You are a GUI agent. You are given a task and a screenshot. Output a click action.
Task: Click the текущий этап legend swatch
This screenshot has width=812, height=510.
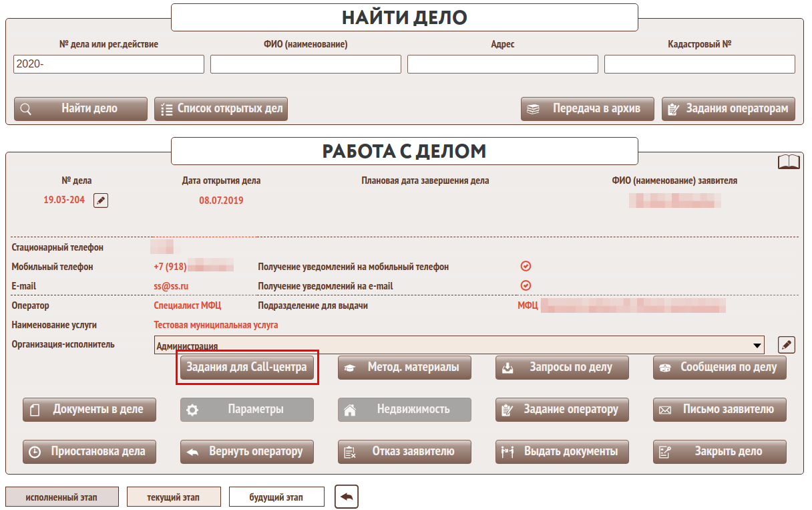pyautogui.click(x=174, y=497)
